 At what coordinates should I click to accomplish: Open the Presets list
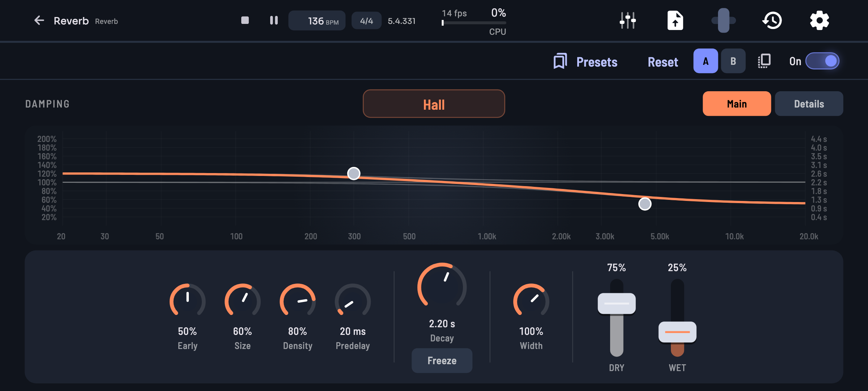pyautogui.click(x=597, y=62)
